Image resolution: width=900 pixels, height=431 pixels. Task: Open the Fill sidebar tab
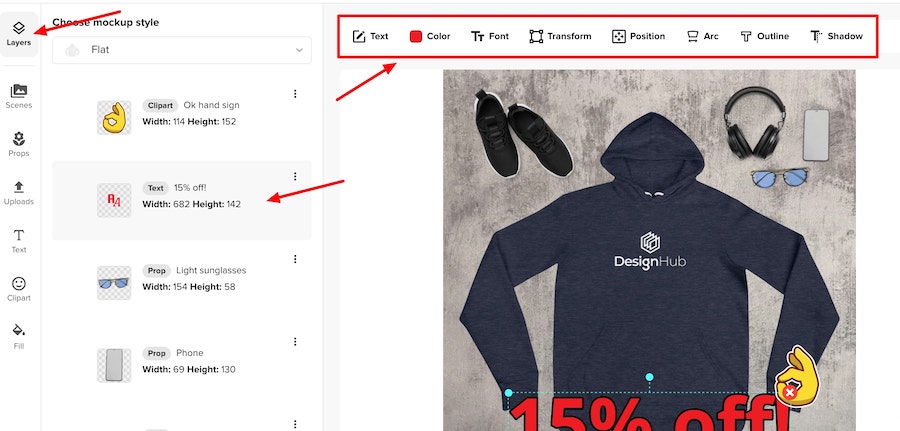[19, 337]
